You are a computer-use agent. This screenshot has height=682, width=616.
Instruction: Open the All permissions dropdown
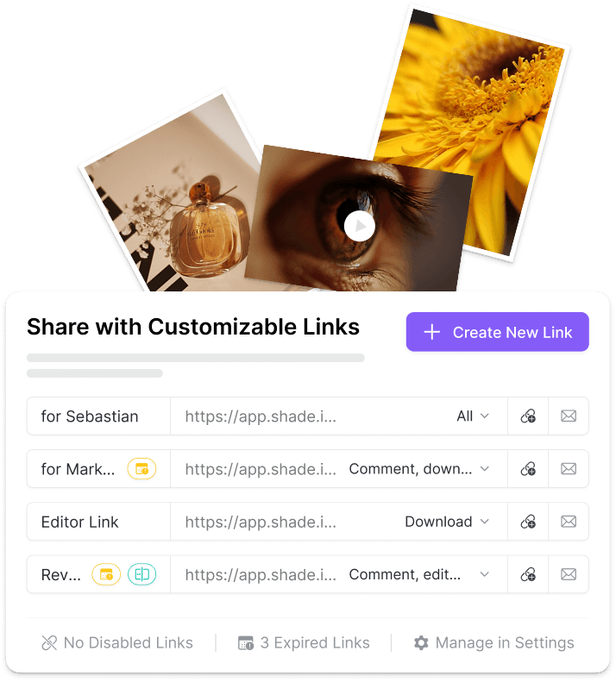click(x=473, y=416)
